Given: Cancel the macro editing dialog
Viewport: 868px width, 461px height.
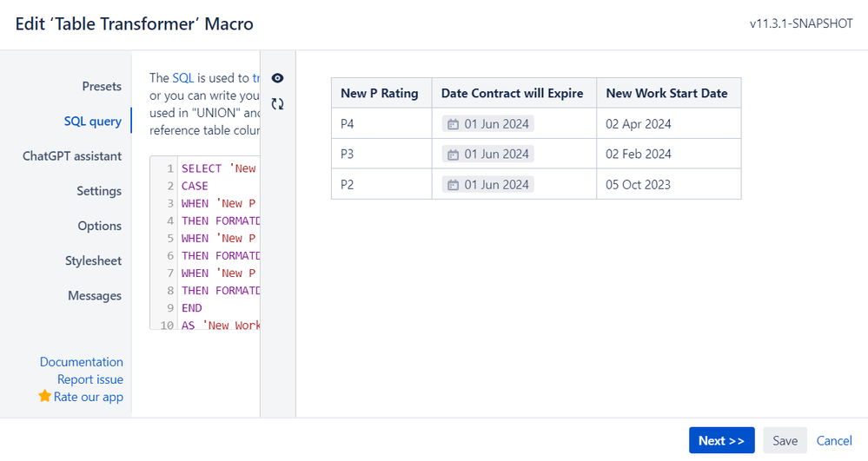Looking at the screenshot, I should (x=834, y=440).
